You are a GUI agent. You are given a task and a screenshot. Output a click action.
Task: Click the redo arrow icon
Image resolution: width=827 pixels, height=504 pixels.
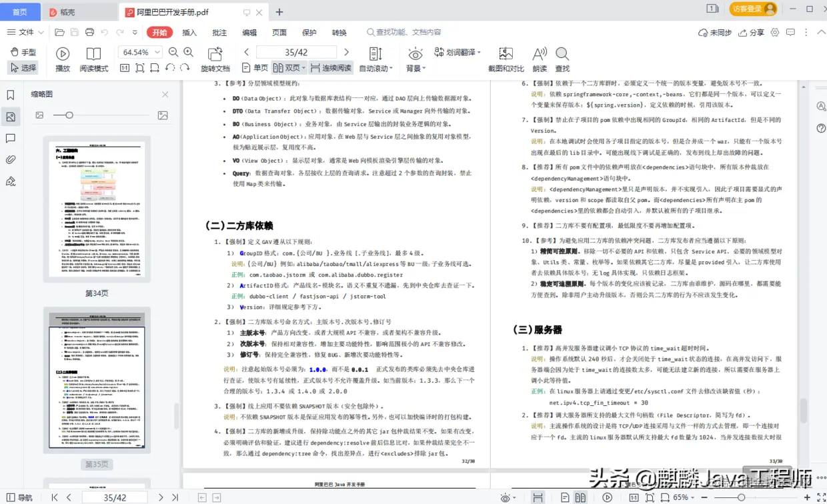120,32
